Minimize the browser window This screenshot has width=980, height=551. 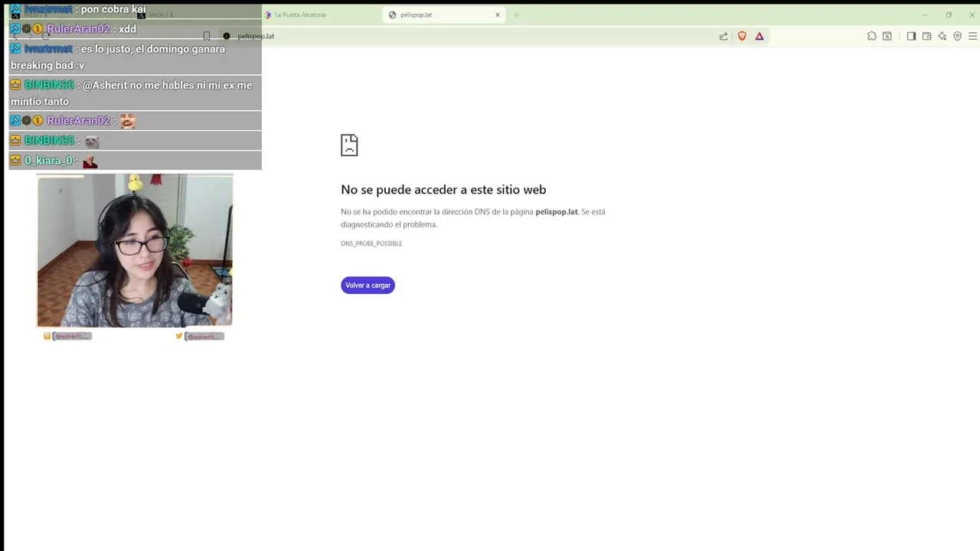[924, 15]
